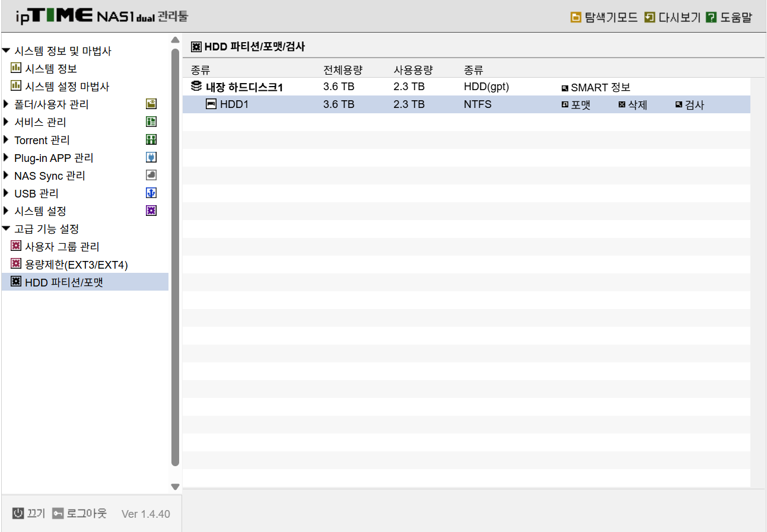Click the Plug-in APP 관리 plug icon
The image size is (767, 532).
pyautogui.click(x=151, y=157)
